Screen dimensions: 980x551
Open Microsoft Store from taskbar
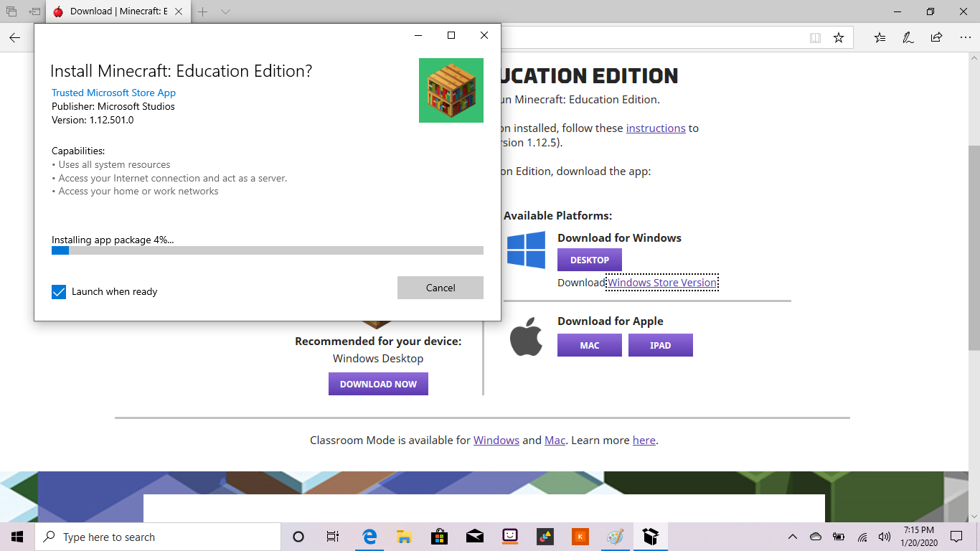(x=439, y=537)
